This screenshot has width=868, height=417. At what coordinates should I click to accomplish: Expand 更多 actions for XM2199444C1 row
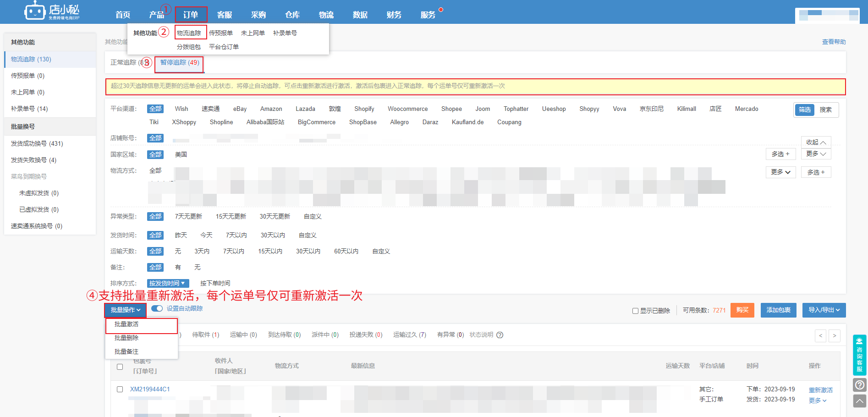[818, 401]
